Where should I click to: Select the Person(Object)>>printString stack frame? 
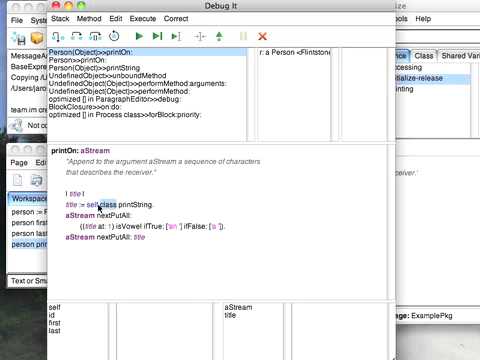147,68
